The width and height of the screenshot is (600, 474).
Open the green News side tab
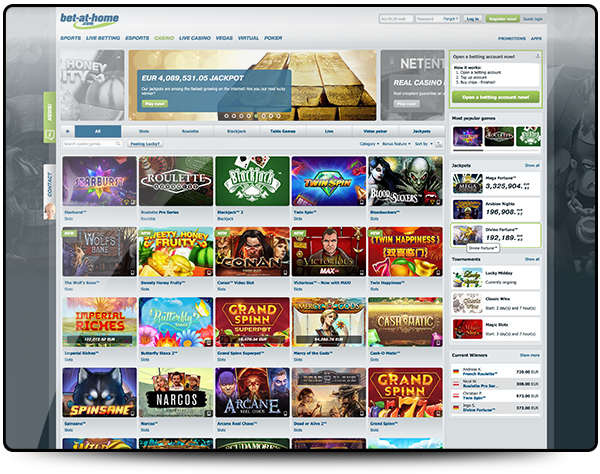pyautogui.click(x=49, y=117)
